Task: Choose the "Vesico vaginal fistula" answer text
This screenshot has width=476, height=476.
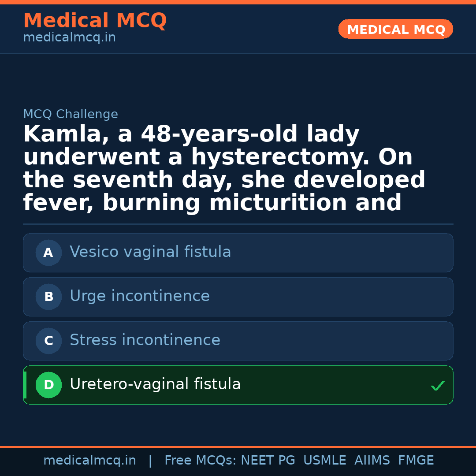Action: coord(150,252)
